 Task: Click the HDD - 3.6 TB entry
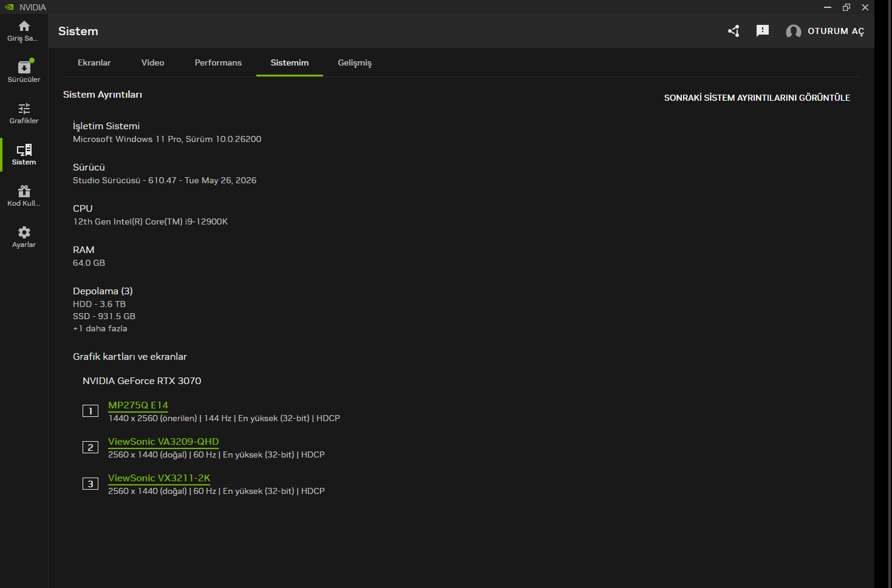tap(100, 304)
